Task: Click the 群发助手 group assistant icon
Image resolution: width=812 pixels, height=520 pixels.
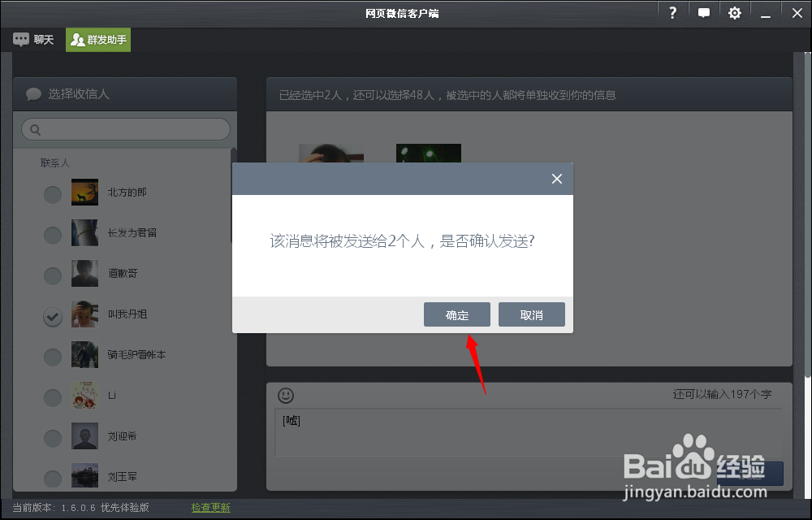Action: pos(77,38)
